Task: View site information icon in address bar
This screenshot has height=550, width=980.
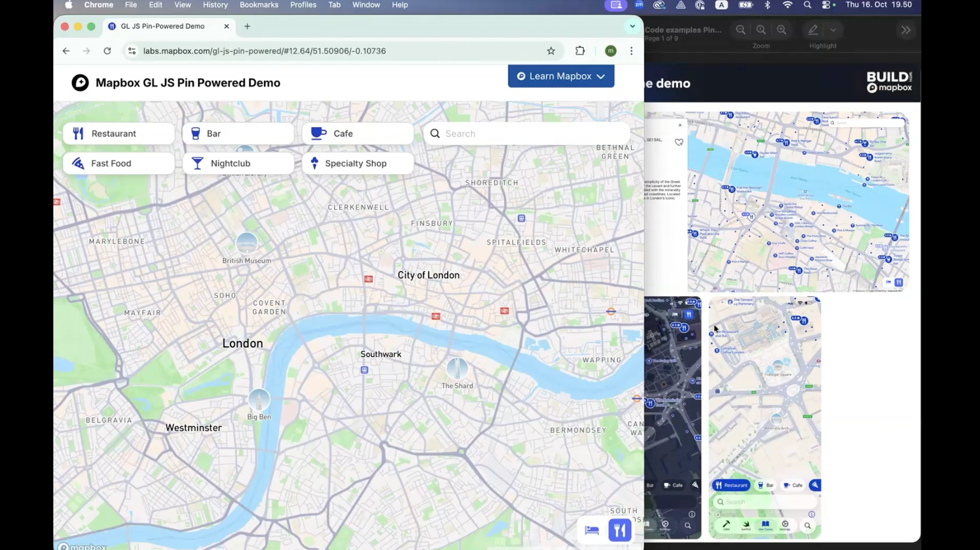Action: (x=132, y=51)
